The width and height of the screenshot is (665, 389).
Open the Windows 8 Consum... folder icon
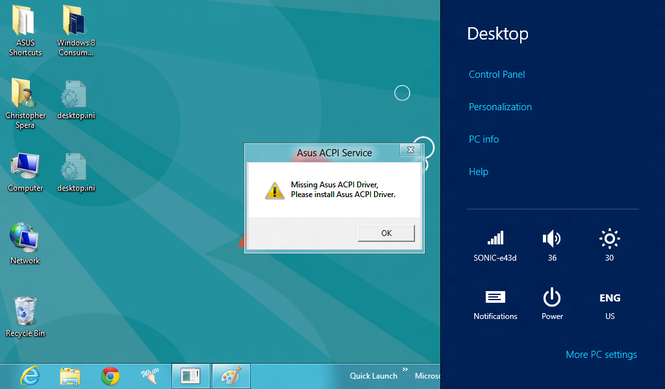click(76, 31)
